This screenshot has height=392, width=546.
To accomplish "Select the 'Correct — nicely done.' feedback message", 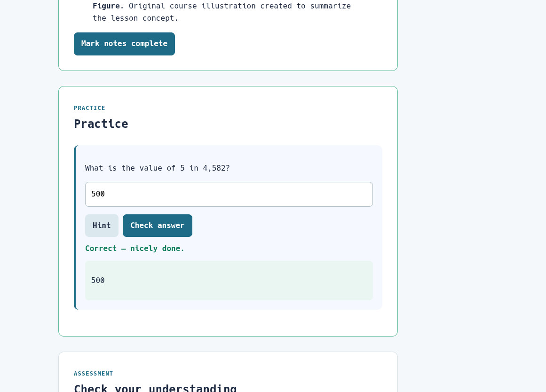I will tap(135, 249).
